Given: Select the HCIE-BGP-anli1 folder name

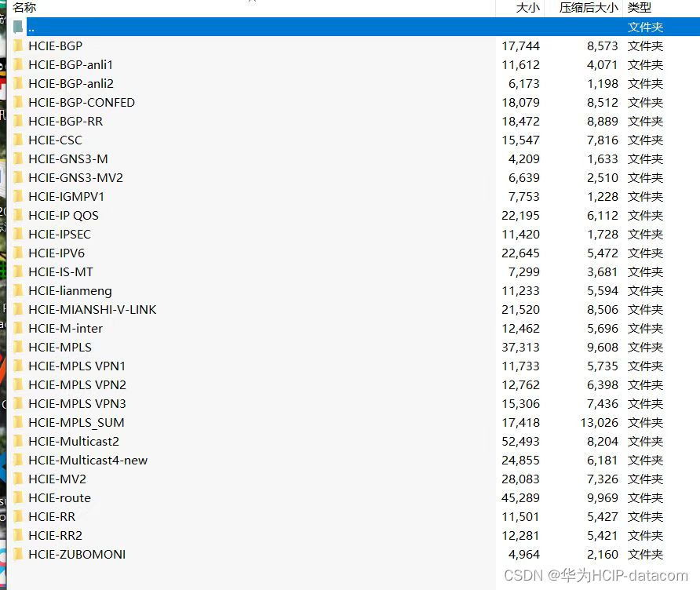Looking at the screenshot, I should (x=71, y=64).
